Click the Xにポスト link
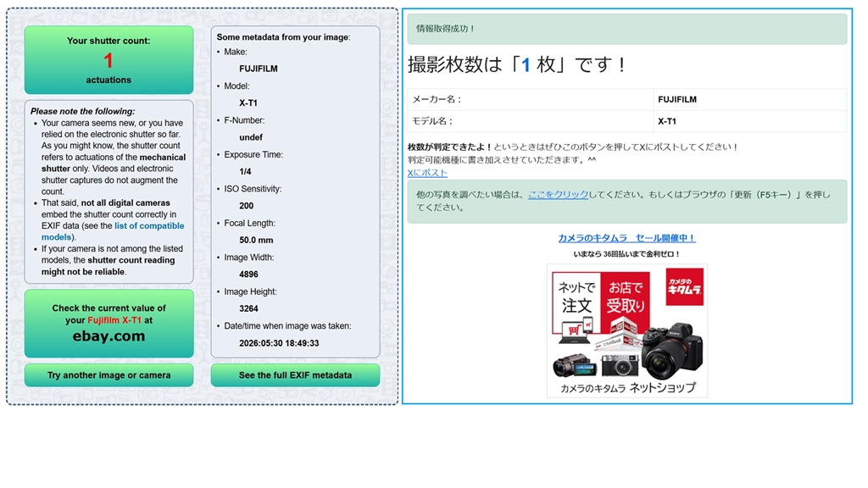Screen dimensions: 868x488 pyautogui.click(x=427, y=173)
